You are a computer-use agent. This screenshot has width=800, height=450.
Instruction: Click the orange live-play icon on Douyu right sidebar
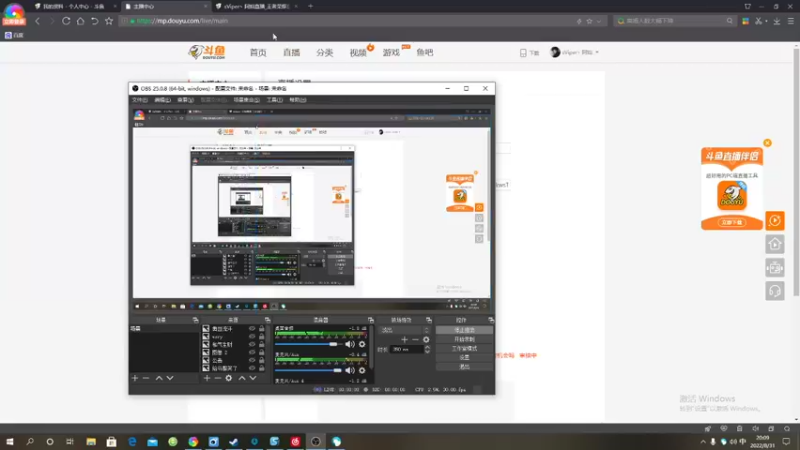click(x=775, y=221)
